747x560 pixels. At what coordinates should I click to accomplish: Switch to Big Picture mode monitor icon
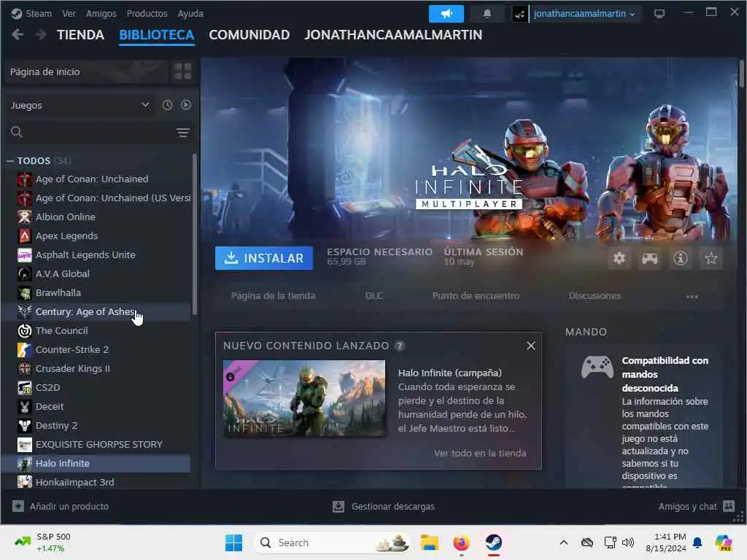click(659, 14)
